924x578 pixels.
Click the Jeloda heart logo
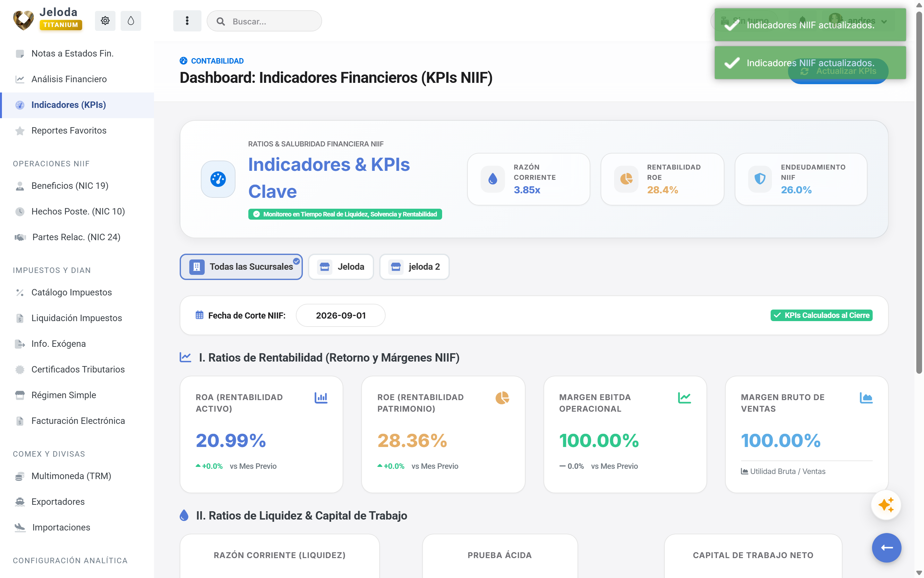23,20
